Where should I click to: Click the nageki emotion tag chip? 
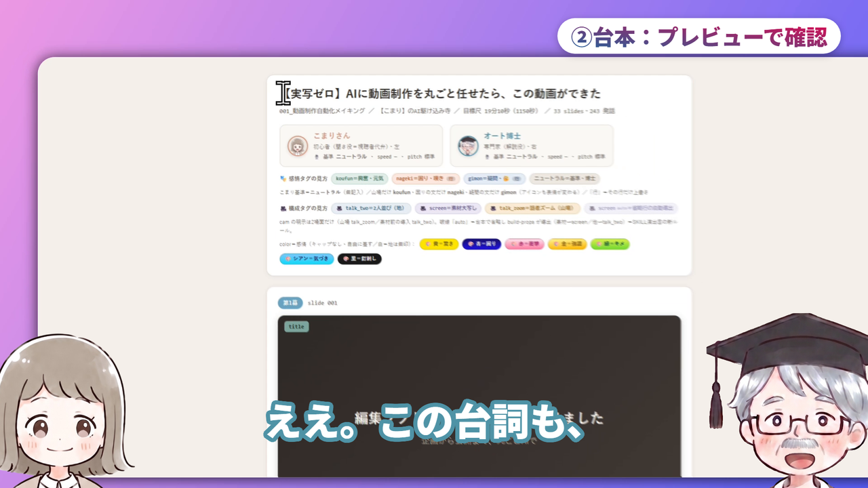(x=426, y=179)
